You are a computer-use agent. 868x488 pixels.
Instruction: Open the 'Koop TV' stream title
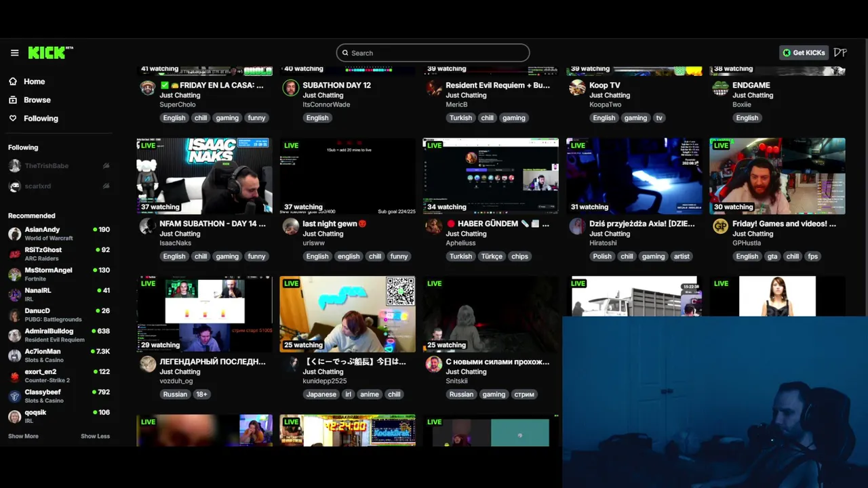[604, 85]
